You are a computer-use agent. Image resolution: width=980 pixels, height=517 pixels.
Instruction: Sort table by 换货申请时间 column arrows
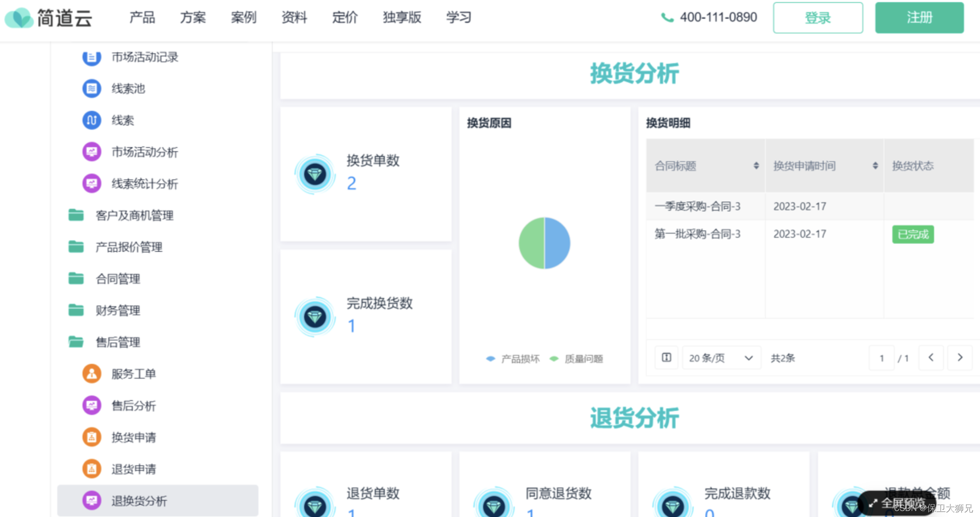coord(875,166)
